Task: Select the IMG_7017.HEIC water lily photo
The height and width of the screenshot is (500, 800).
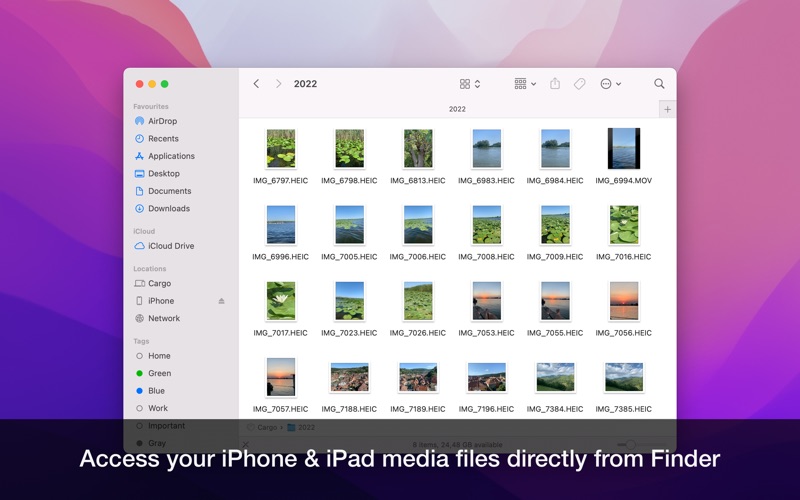Action: coord(281,301)
